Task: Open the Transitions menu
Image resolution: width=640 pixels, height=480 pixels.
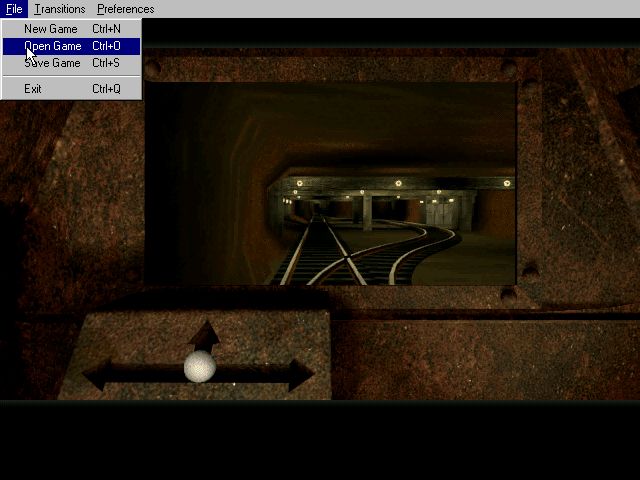Action: point(60,9)
